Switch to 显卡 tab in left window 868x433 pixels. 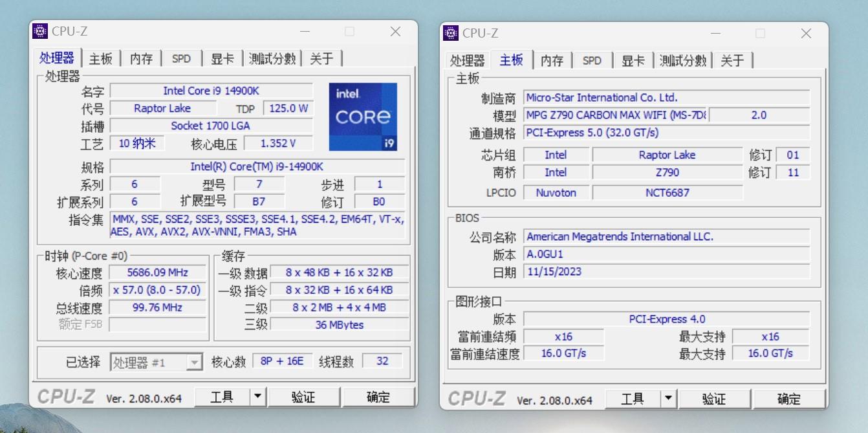point(222,59)
